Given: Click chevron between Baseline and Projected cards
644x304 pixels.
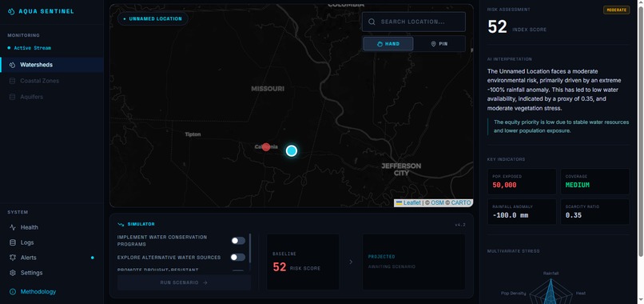Looking at the screenshot, I should 351,262.
